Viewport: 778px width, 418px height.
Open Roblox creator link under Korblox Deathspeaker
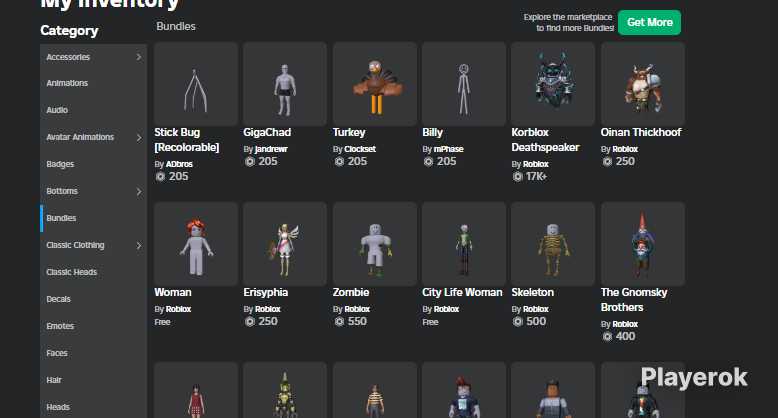click(536, 164)
